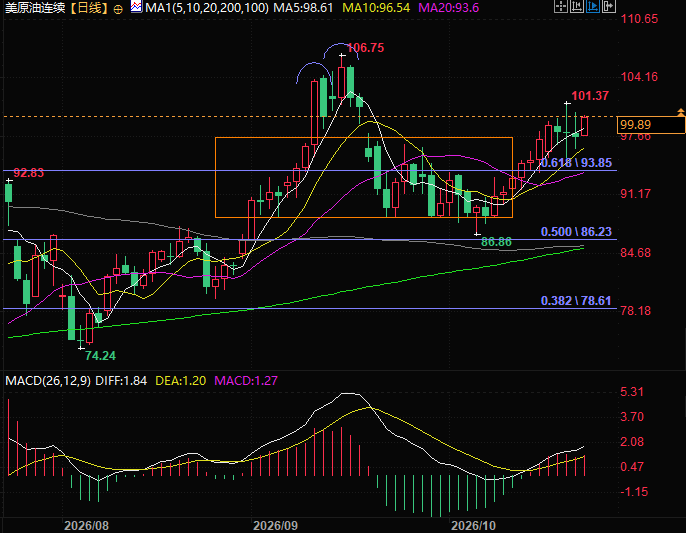Viewport: 686px width, 533px height.
Task: Click the panel expand arrow icon at top right
Action: click(x=609, y=6)
